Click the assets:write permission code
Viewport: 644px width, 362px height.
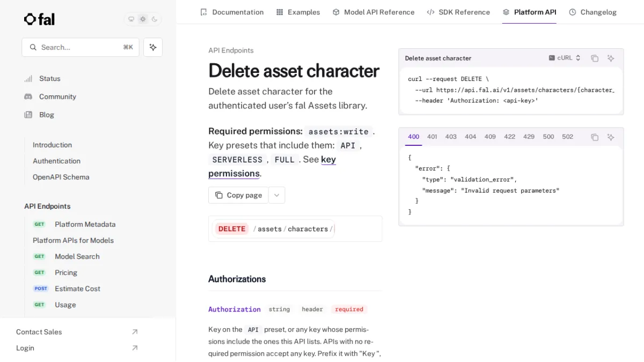(x=338, y=131)
